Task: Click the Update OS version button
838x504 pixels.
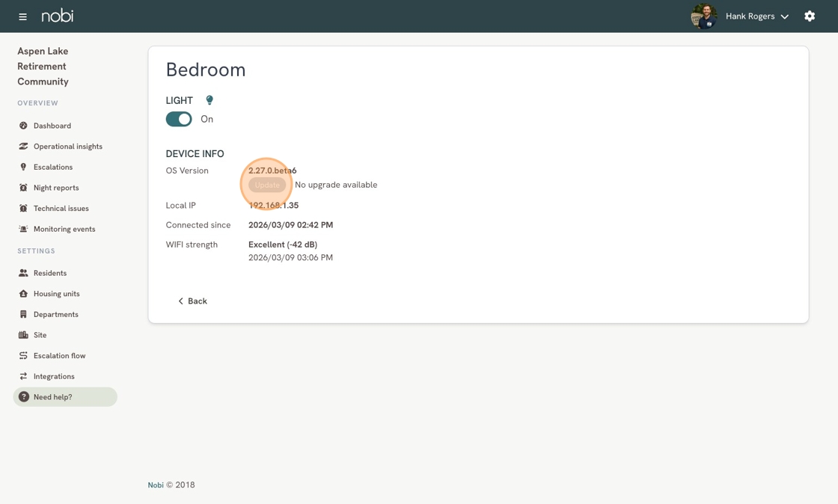Action: (x=267, y=185)
